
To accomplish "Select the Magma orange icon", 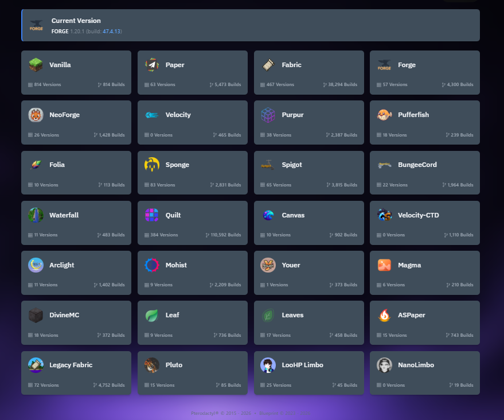I will click(x=384, y=265).
